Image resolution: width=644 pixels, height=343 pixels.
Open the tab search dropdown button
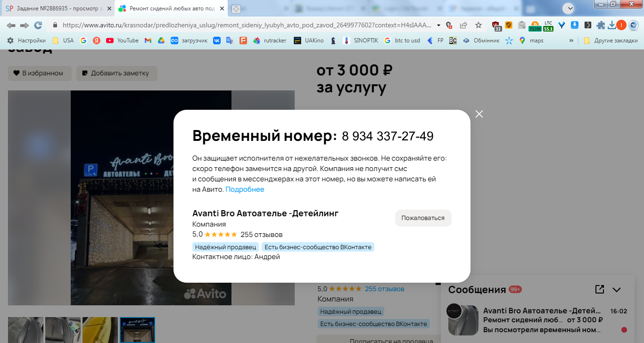[x=569, y=8]
